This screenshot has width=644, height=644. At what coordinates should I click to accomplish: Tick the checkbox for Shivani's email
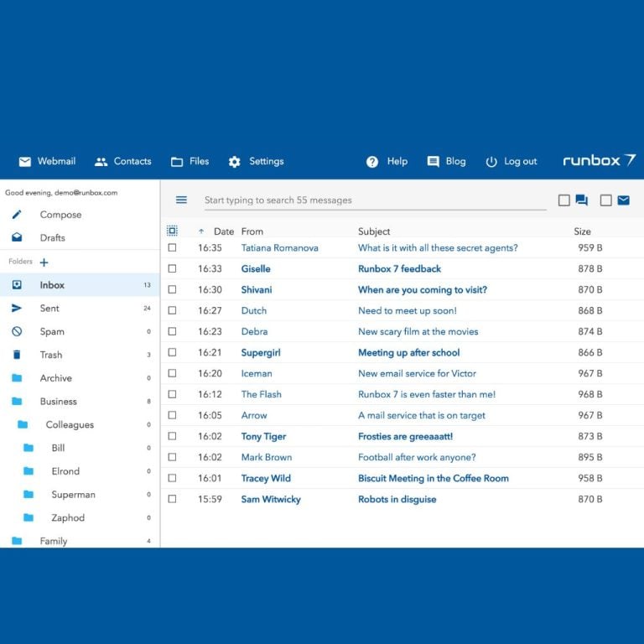pos(172,289)
